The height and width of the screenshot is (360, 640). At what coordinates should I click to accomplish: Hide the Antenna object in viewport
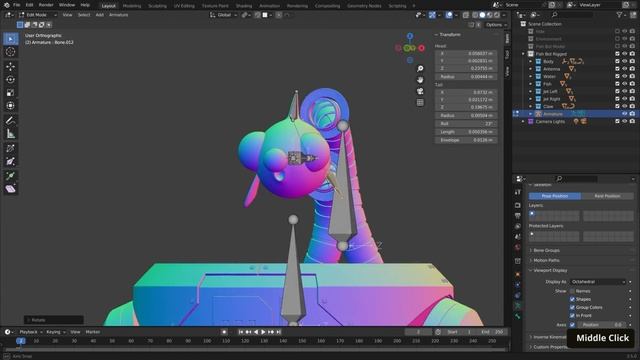click(x=624, y=69)
